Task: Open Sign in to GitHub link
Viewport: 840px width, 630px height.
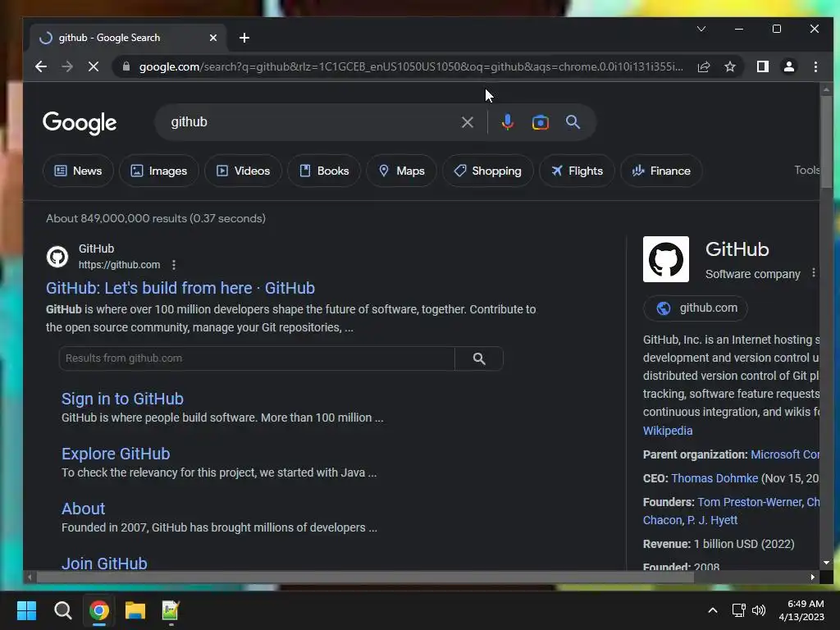Action: pos(122,399)
